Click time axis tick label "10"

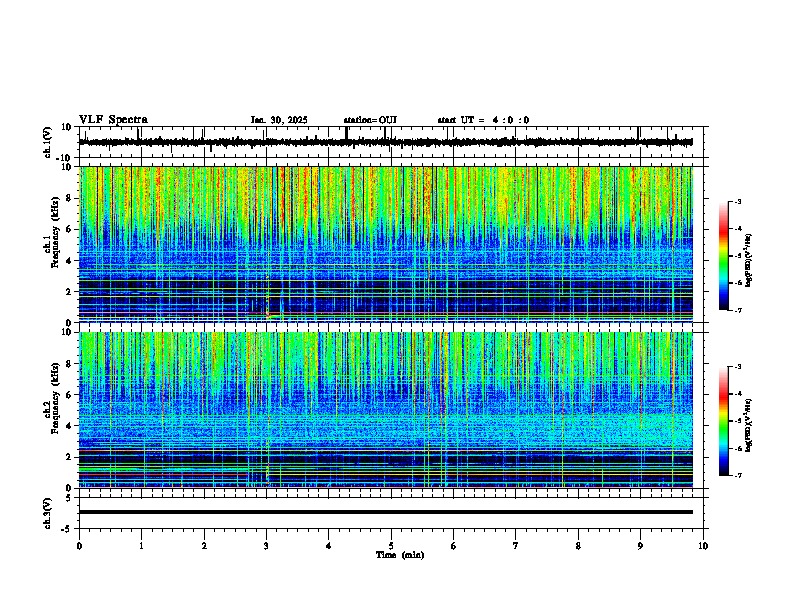click(x=703, y=546)
